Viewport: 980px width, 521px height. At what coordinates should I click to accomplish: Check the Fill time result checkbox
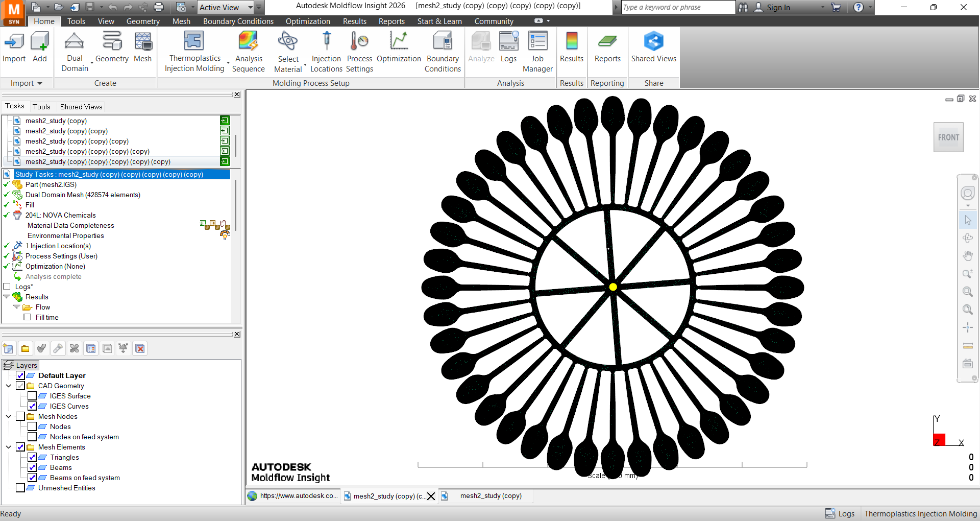(x=27, y=317)
